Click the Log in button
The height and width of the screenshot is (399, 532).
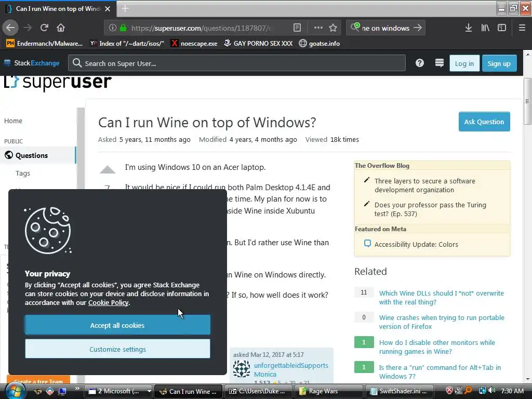click(464, 63)
